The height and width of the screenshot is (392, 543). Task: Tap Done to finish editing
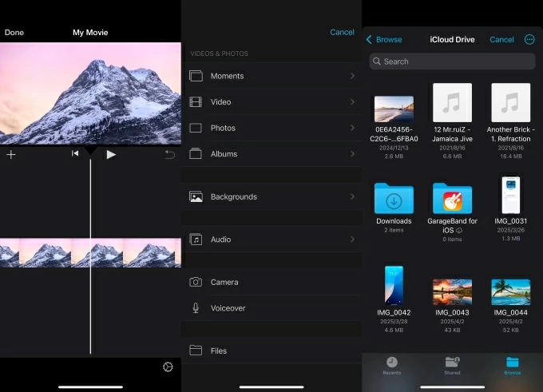pos(14,33)
